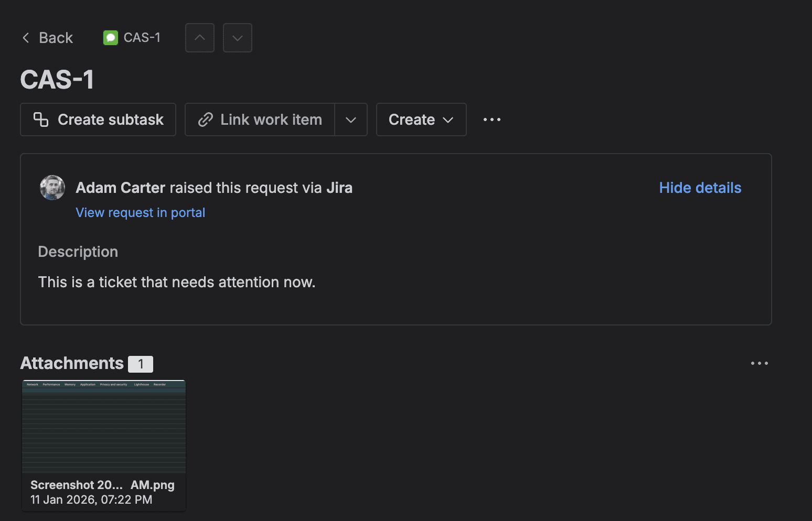
Task: Click the Back arrow icon
Action: click(25, 37)
